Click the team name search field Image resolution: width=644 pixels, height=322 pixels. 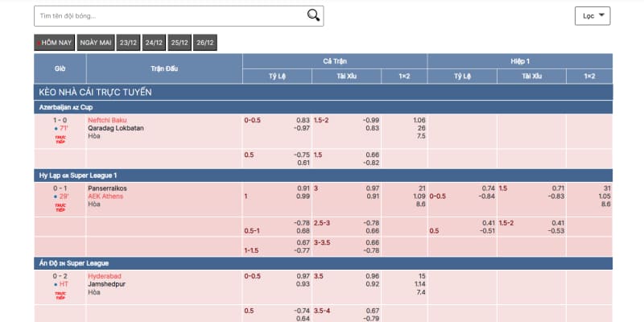171,15
